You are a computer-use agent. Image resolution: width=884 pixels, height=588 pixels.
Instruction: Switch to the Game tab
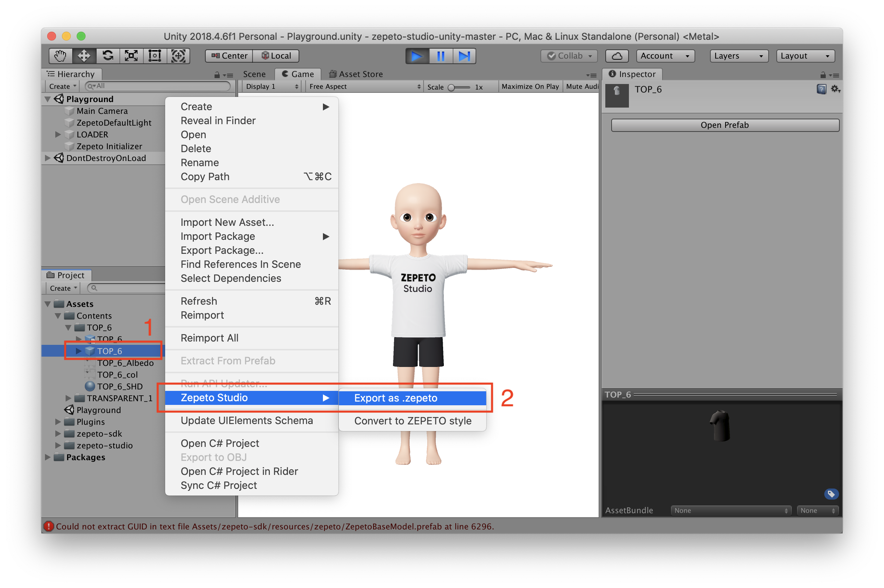tap(297, 74)
